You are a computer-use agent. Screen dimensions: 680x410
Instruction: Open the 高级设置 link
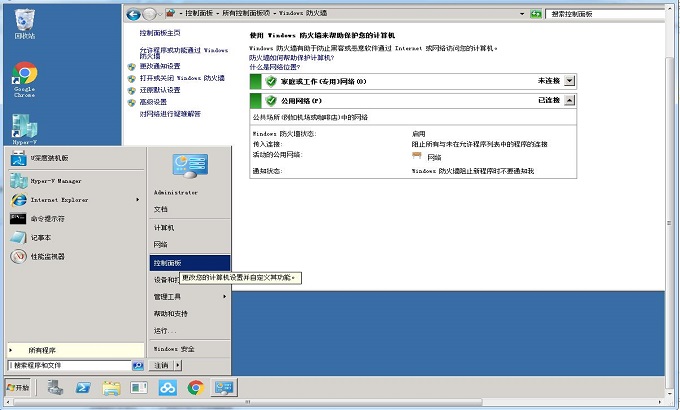(x=160, y=101)
